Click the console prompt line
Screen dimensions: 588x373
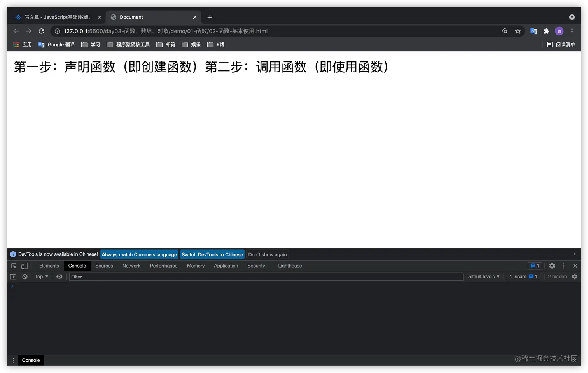coord(294,286)
